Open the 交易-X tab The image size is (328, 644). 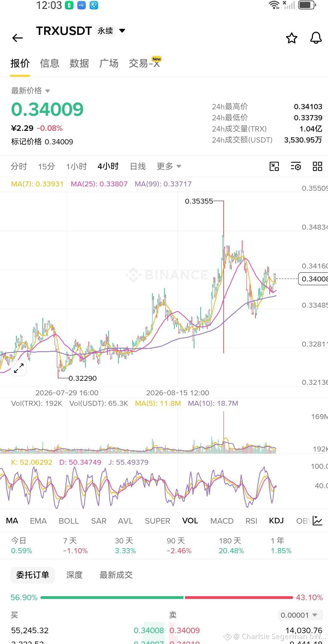click(145, 63)
